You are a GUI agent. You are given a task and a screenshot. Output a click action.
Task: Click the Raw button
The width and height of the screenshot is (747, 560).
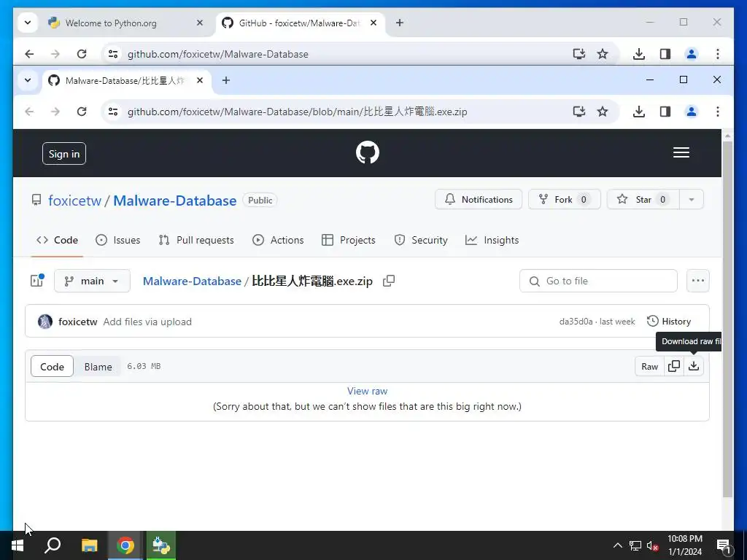[x=649, y=366]
